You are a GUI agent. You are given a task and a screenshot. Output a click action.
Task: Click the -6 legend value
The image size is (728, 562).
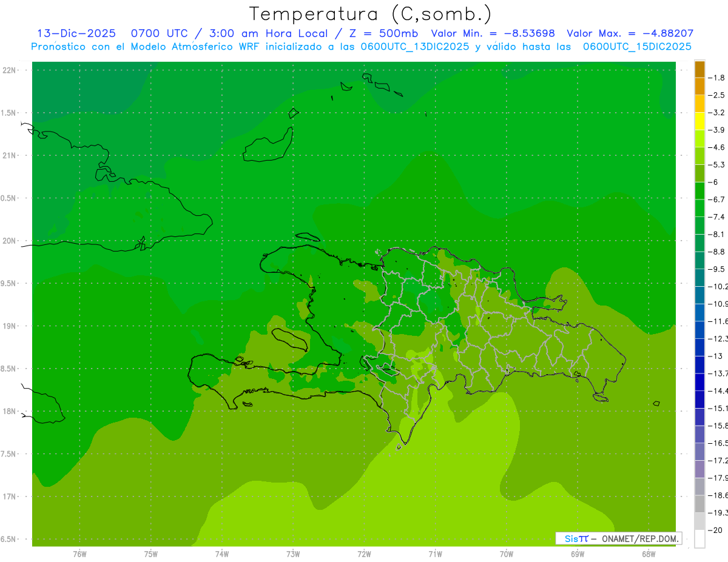coord(713,182)
